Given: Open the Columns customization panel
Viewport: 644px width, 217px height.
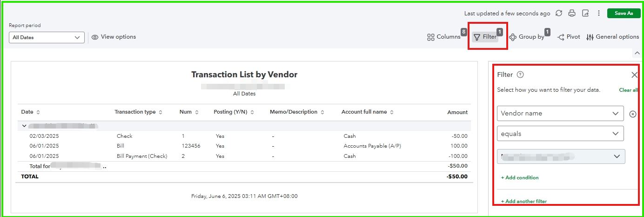Looking at the screenshot, I should point(444,37).
